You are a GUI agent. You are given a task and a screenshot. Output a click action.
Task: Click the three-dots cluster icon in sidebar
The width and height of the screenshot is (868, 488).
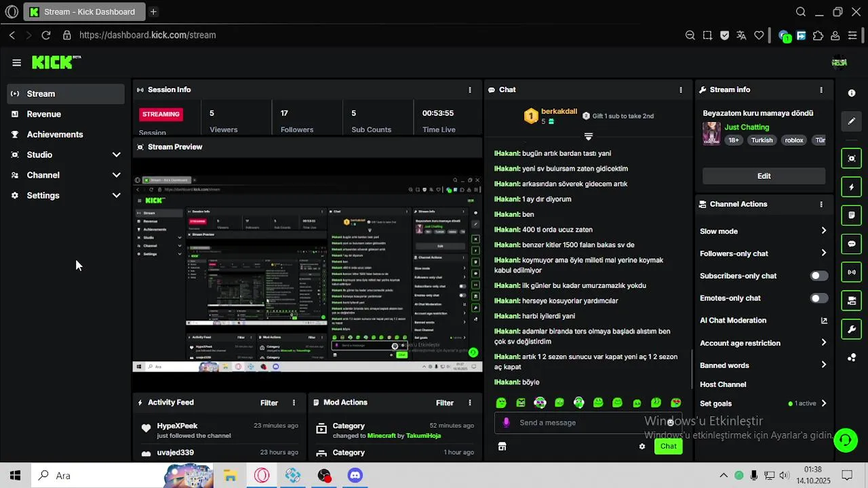pyautogui.click(x=852, y=358)
